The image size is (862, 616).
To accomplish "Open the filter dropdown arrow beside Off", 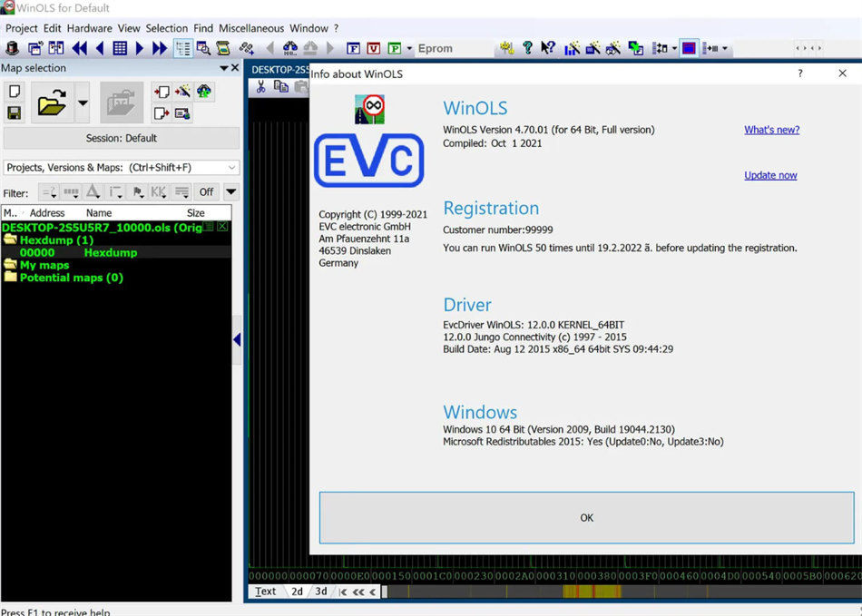I will [230, 191].
